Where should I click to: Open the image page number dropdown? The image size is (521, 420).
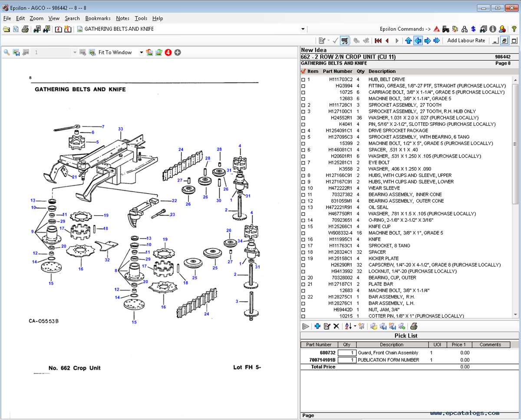coord(75,52)
